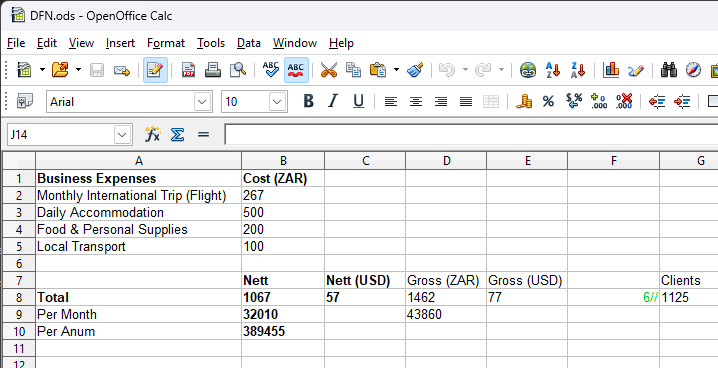Align cell text right
718x368 pixels.
click(441, 102)
